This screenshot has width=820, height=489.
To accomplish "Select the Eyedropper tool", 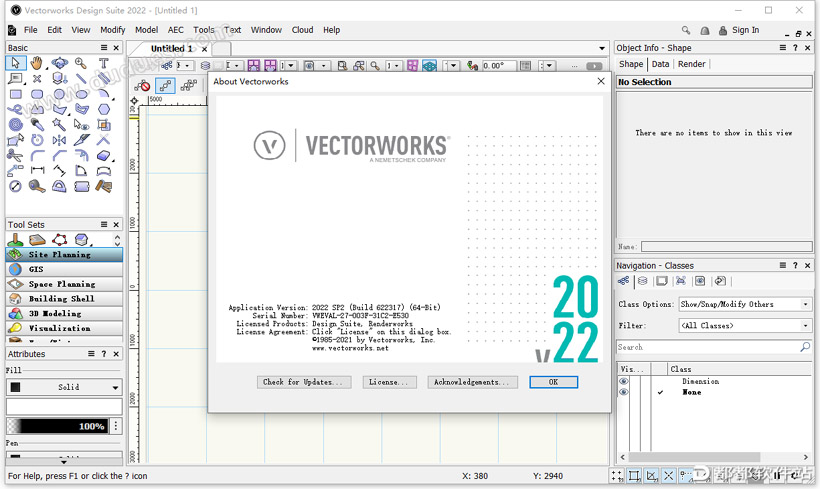I will (37, 124).
